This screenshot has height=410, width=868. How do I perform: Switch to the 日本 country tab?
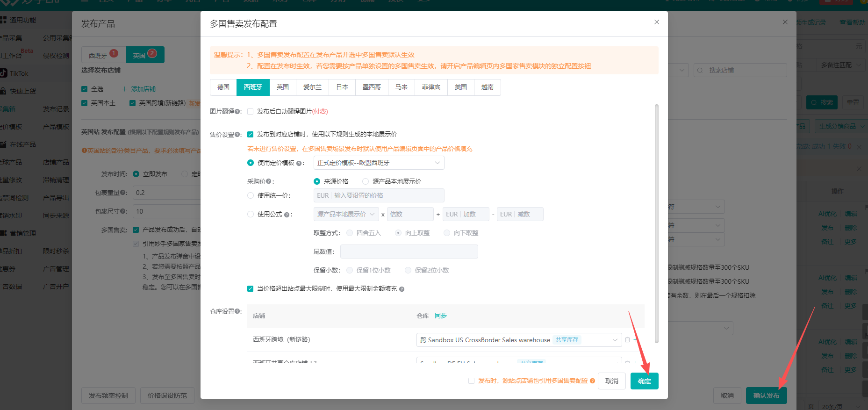click(342, 87)
